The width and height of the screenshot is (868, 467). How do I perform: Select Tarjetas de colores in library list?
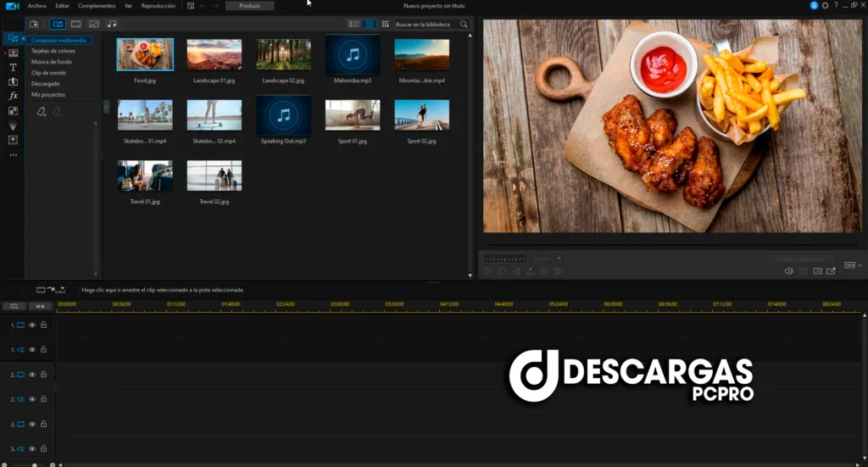pyautogui.click(x=53, y=51)
